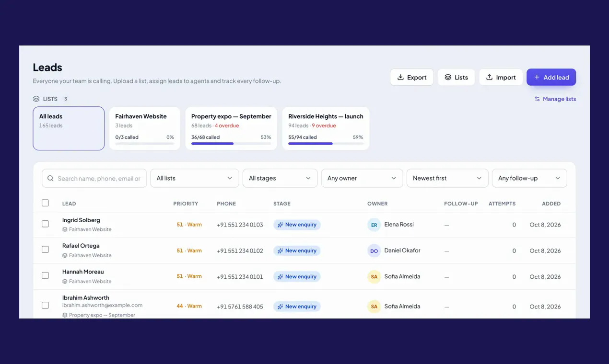Click SA avatar in Hannah Moreau row
This screenshot has width=609, height=364.
(374, 276)
